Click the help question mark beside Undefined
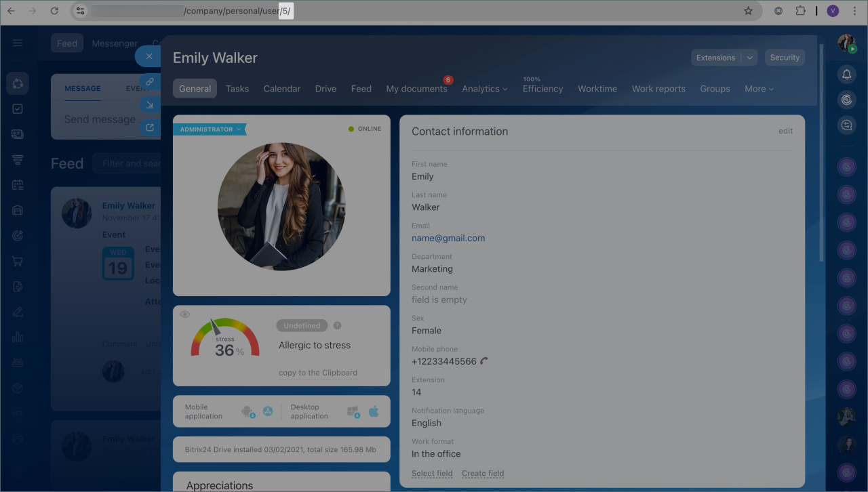The height and width of the screenshot is (492, 868). 337,326
